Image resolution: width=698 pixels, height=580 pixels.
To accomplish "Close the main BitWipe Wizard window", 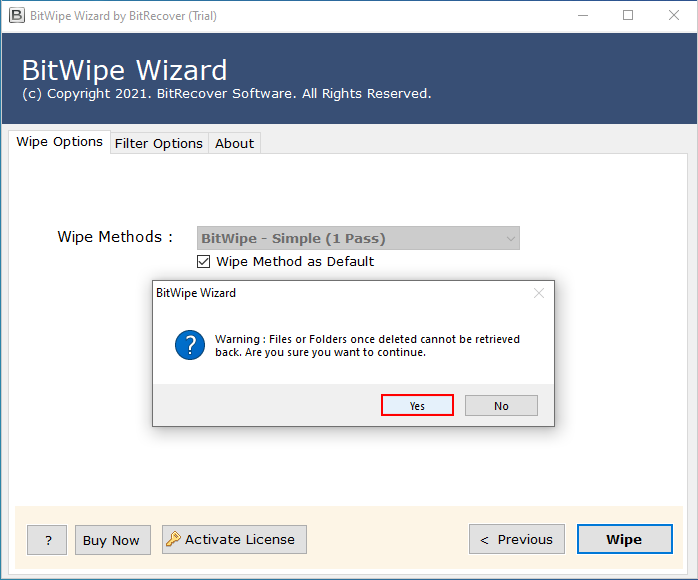I will [x=673, y=16].
